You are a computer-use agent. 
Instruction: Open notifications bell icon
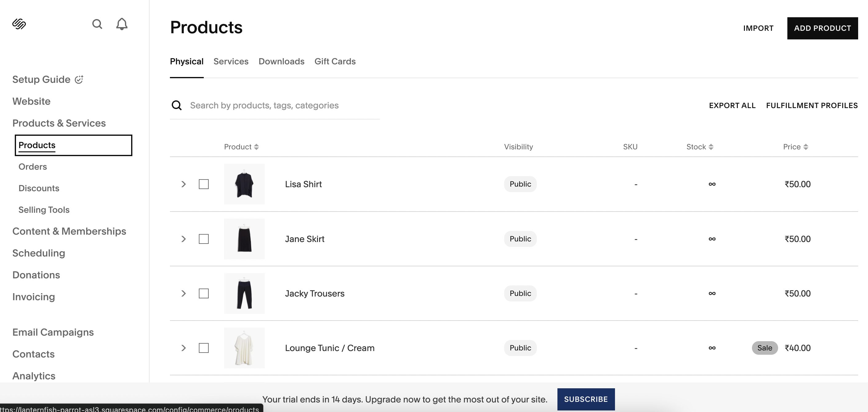122,24
